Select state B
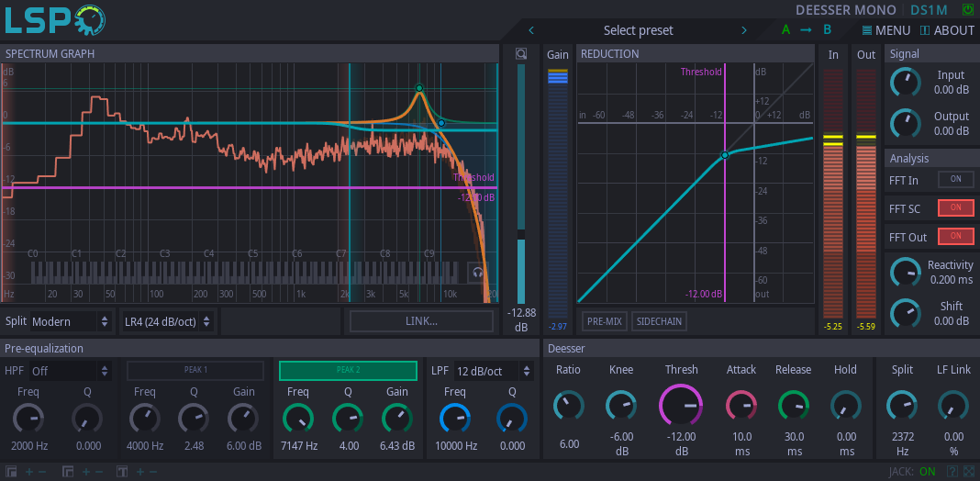980x481 pixels. point(827,30)
